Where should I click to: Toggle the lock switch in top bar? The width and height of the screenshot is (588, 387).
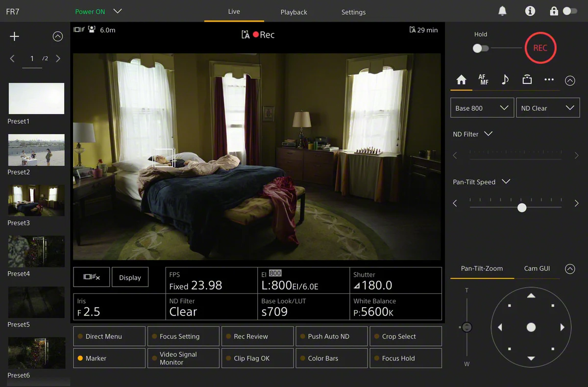569,11
